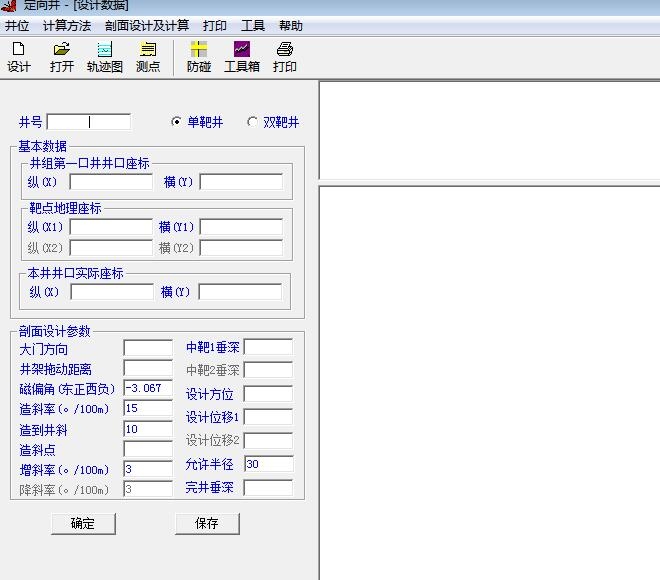Click the 纵(X1) target coordinate field
This screenshot has height=580, width=660.
[x=111, y=227]
